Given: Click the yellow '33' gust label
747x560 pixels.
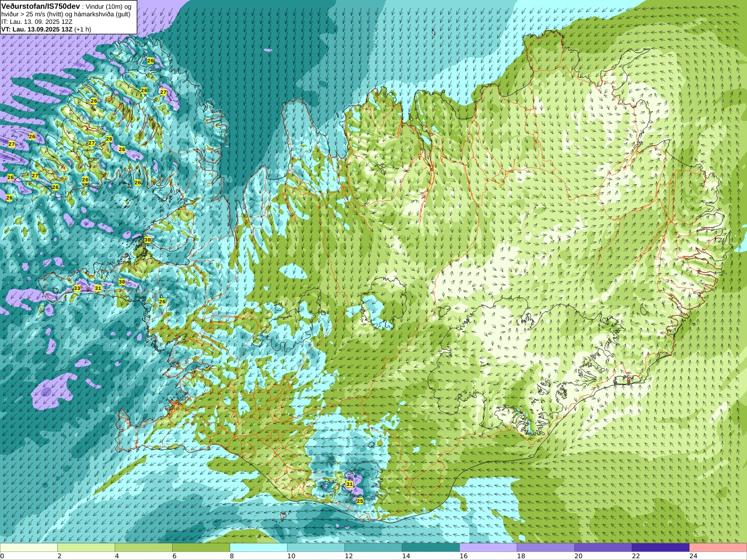Looking at the screenshot, I should [77, 288].
